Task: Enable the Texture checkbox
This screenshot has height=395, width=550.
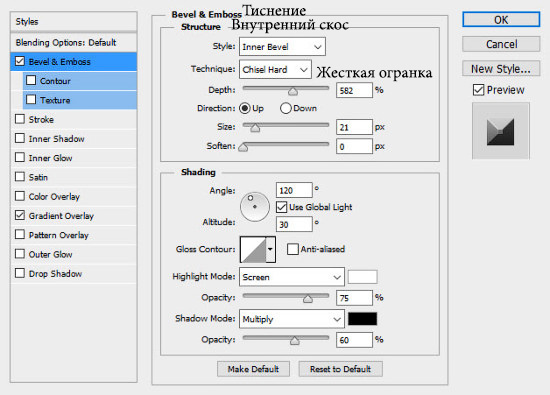Action: pos(31,100)
